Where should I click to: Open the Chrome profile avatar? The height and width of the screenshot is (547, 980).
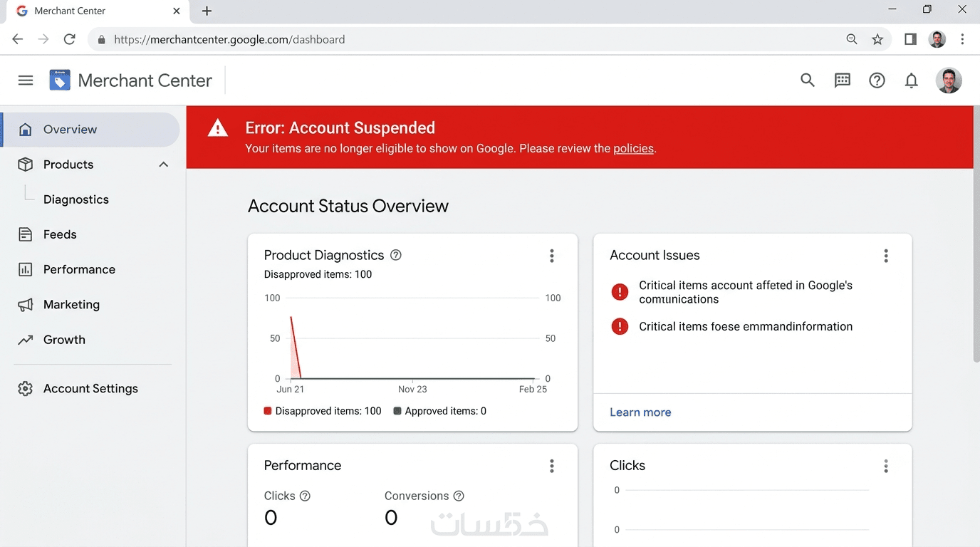(937, 39)
